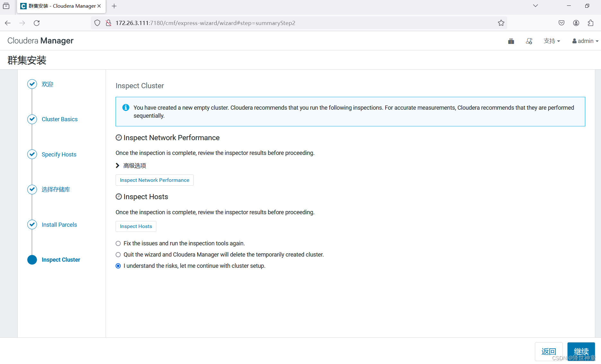Click the 选择存储库 step check icon

32,189
